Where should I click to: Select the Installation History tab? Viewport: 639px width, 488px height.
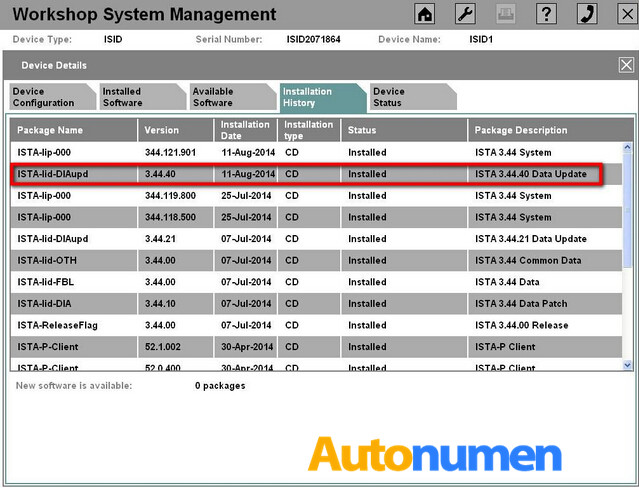pyautogui.click(x=323, y=97)
